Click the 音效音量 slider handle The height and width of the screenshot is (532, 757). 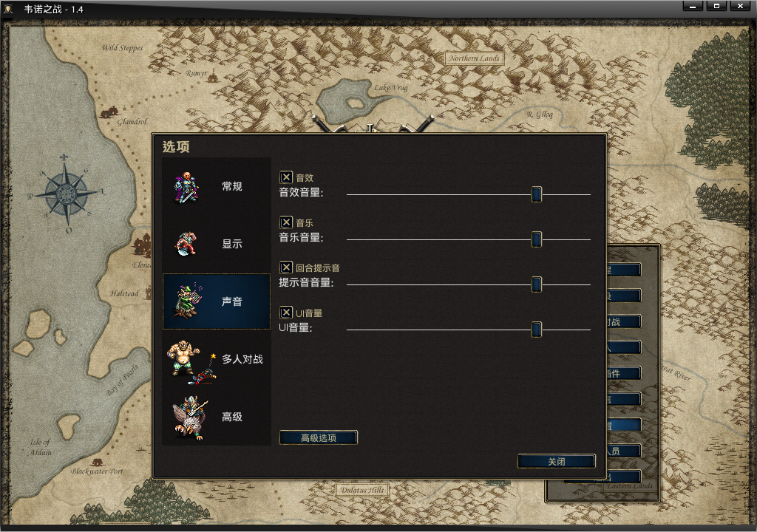537,194
